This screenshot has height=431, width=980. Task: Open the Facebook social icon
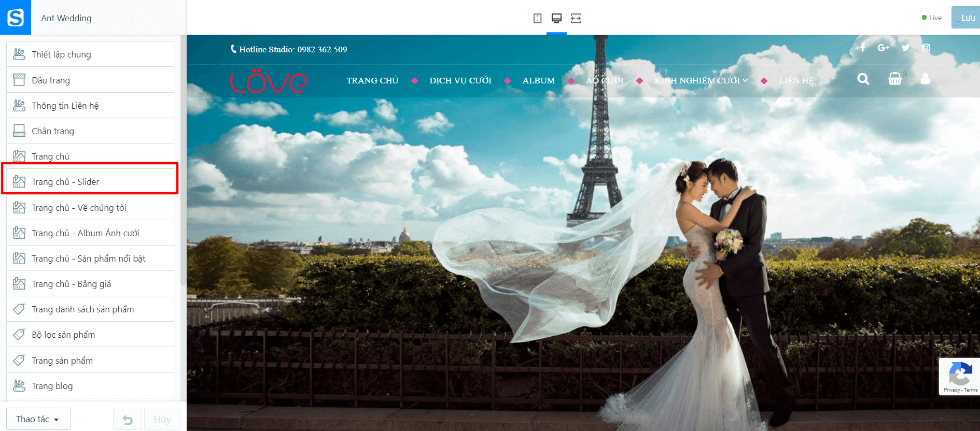[x=863, y=48]
